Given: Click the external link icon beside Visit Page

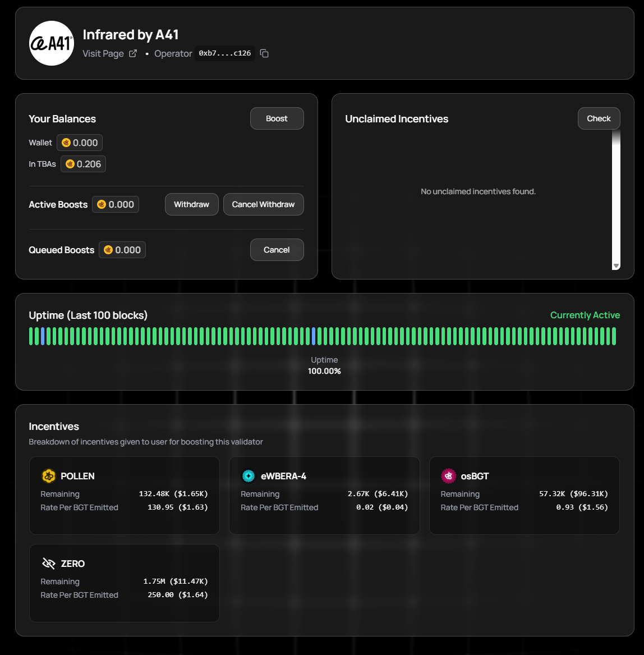Looking at the screenshot, I should pyautogui.click(x=133, y=53).
